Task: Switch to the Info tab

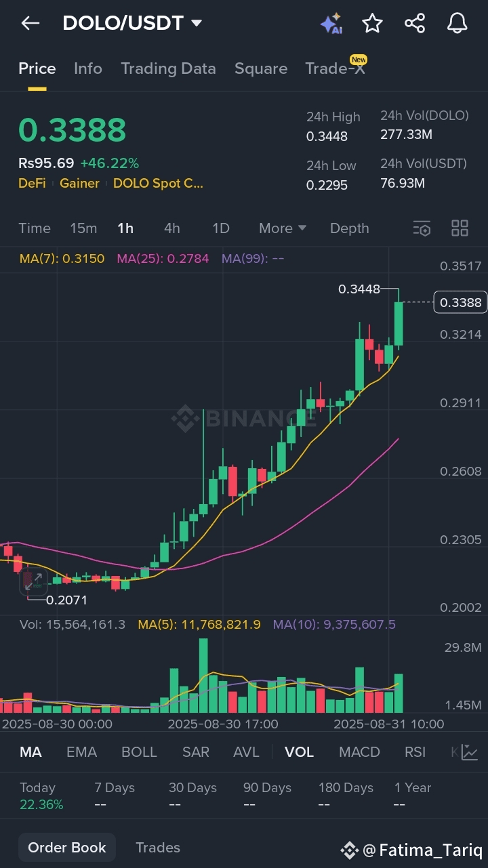Action: point(88,68)
